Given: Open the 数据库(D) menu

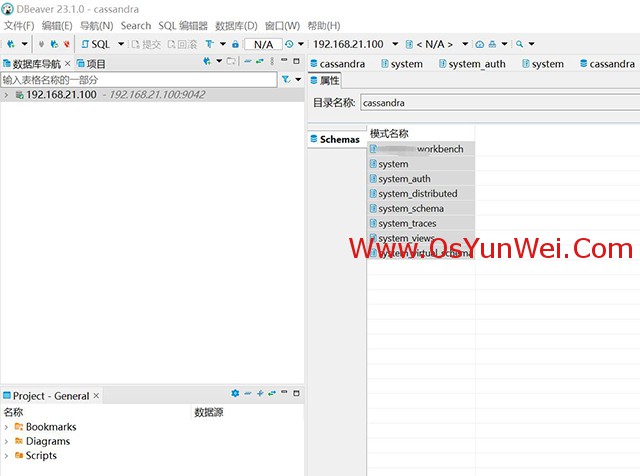Looking at the screenshot, I should pyautogui.click(x=236, y=26).
